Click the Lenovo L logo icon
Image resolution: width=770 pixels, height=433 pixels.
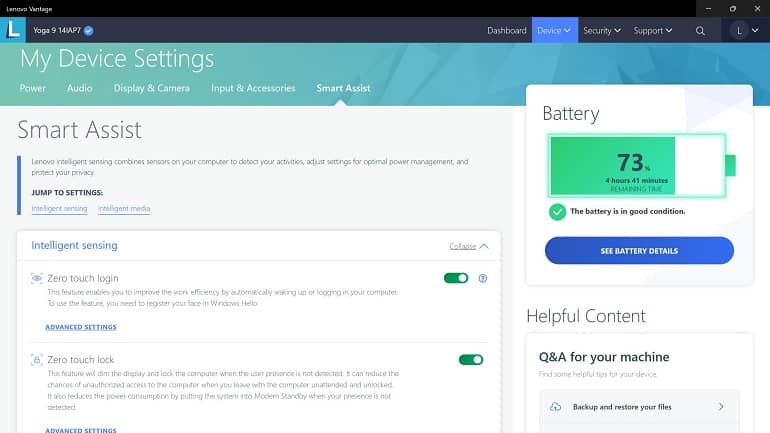13,30
